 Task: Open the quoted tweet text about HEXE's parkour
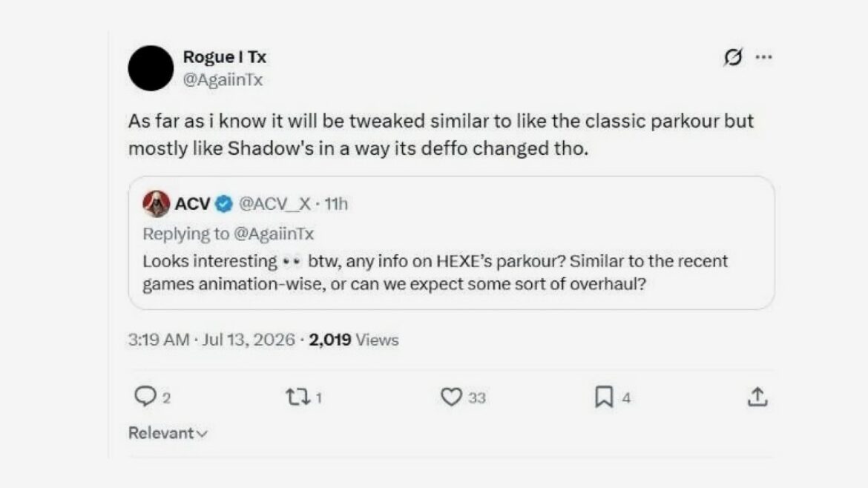point(435,273)
